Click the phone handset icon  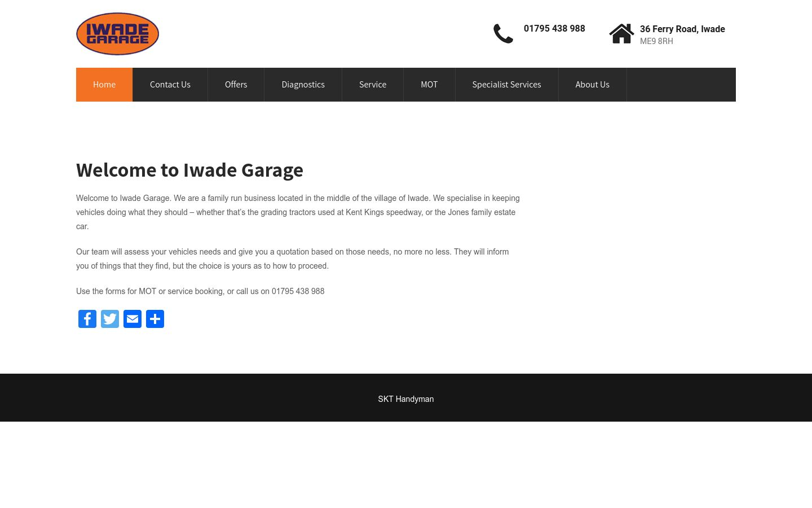click(503, 34)
